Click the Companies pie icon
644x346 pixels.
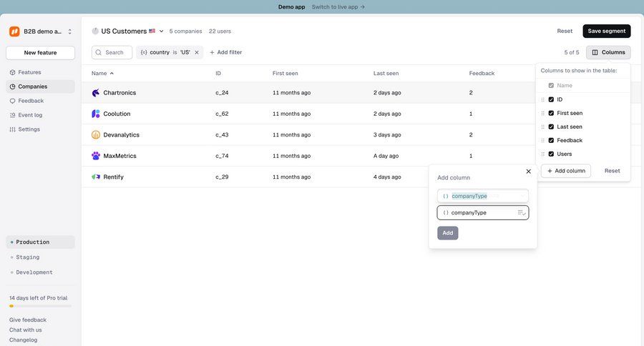pos(12,86)
